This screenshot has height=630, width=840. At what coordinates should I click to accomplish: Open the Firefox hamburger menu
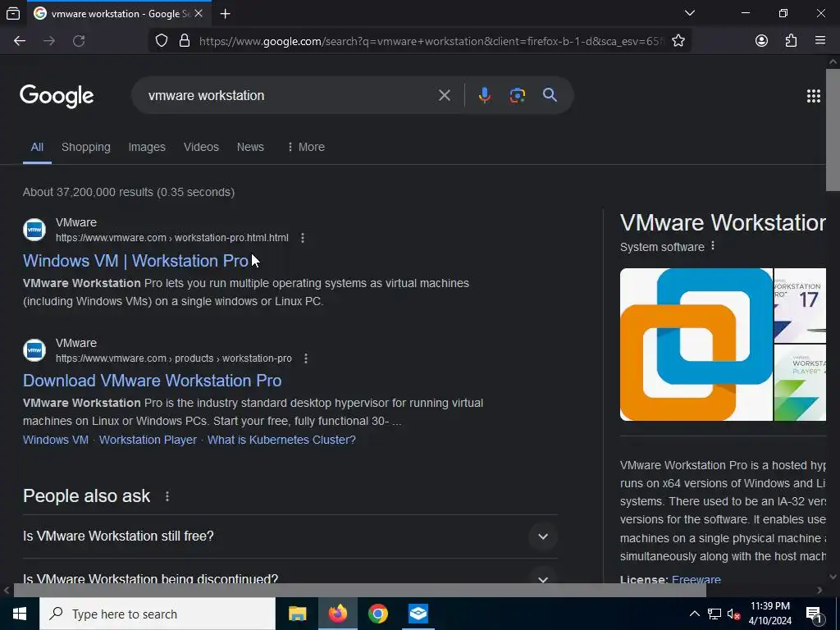pyautogui.click(x=820, y=40)
